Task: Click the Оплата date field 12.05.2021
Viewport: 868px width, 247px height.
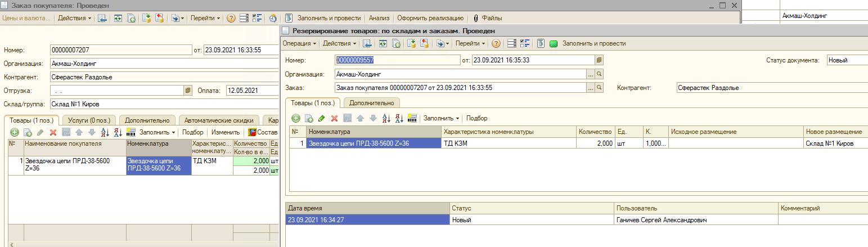Action: pos(253,90)
